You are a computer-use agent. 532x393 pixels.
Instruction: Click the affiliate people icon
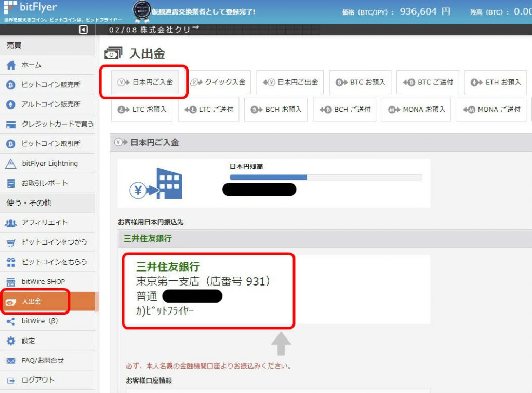(x=11, y=223)
